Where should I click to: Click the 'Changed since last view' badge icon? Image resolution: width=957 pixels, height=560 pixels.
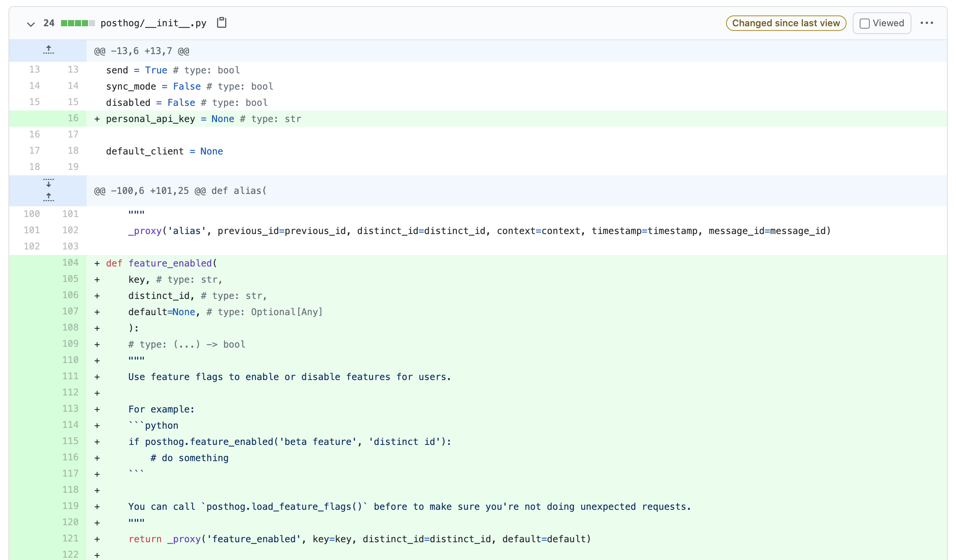click(786, 23)
